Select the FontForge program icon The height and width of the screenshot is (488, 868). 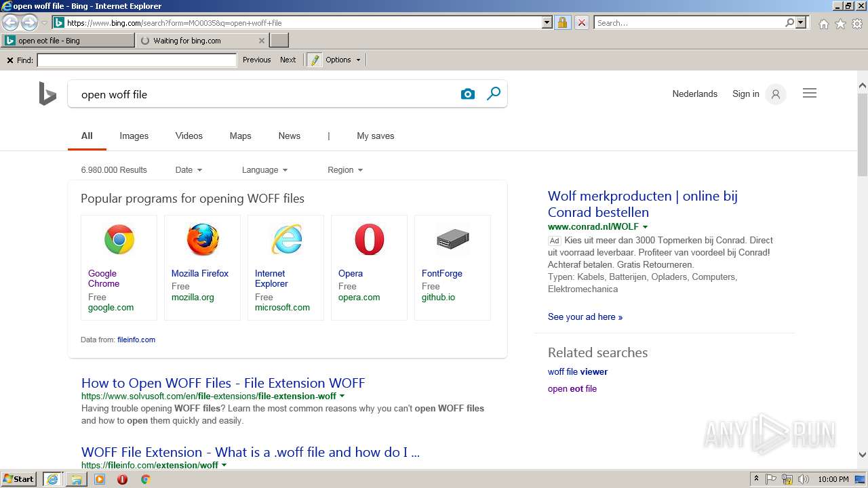[453, 240]
